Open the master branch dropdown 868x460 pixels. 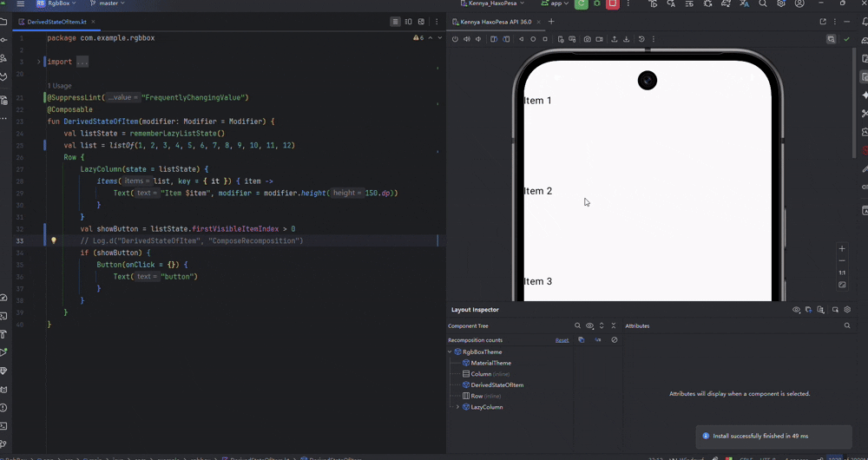(107, 3)
